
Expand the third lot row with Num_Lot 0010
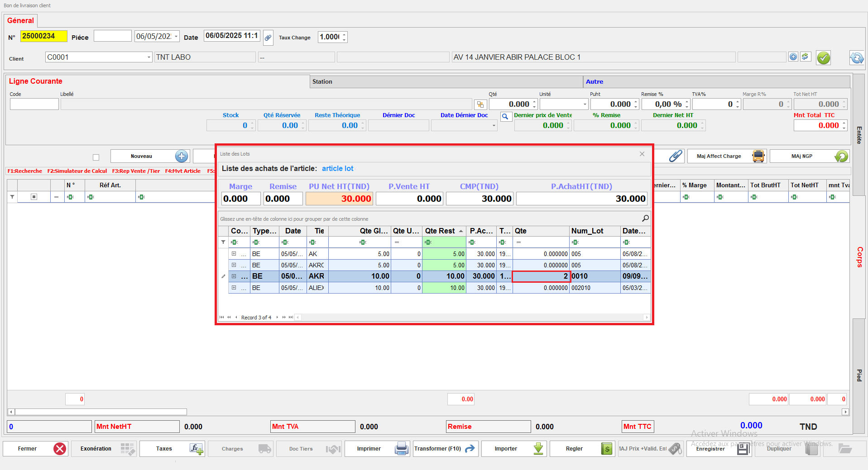(x=234, y=276)
